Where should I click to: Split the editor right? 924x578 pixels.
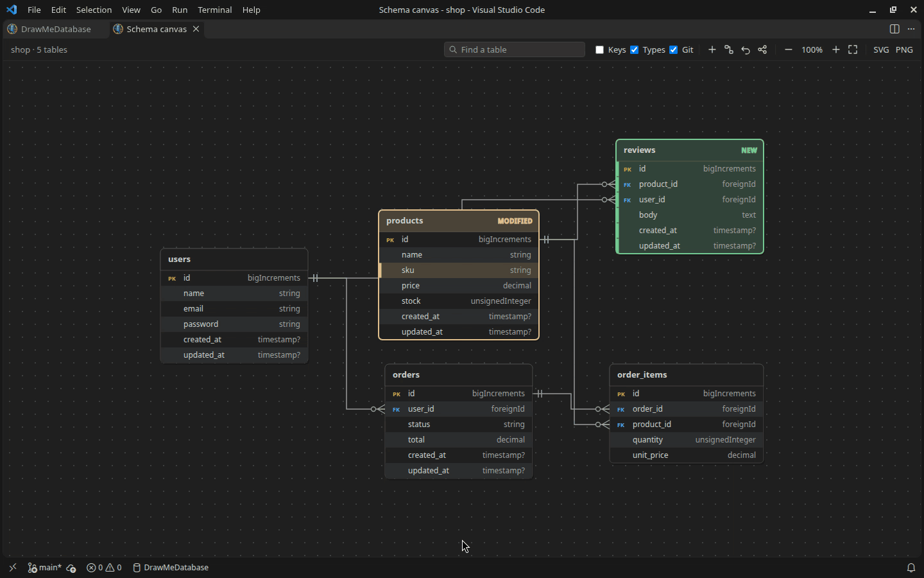894,29
